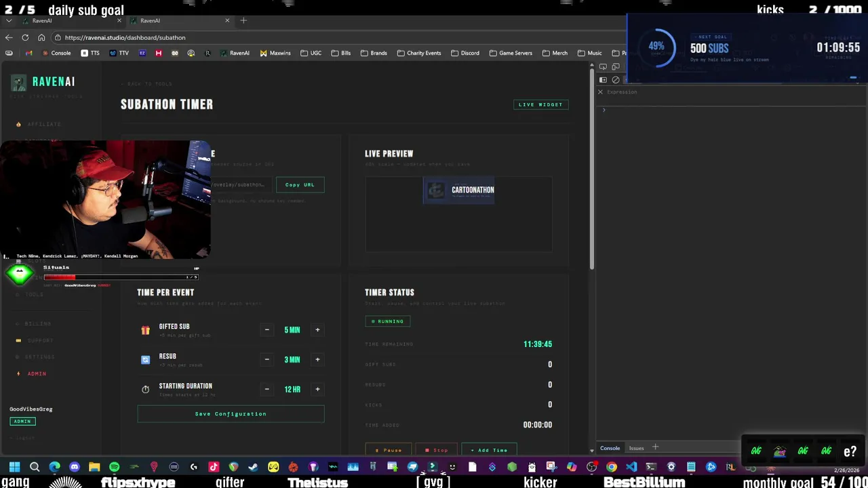
Task: Click the page scrollbar down arrow
Action: (592, 450)
